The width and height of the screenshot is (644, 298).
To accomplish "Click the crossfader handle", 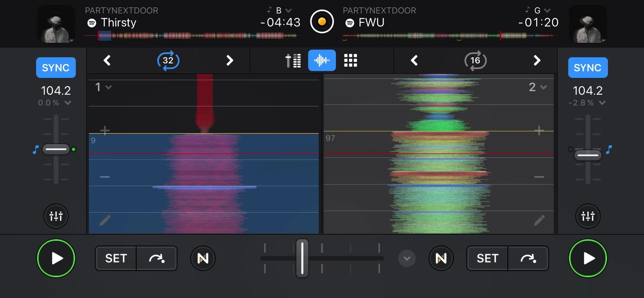I will (x=302, y=258).
